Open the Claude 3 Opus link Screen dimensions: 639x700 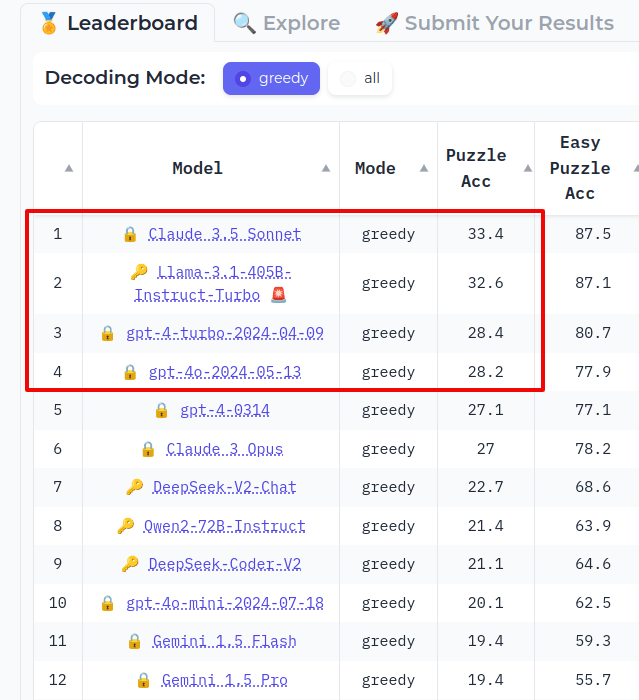pyautogui.click(x=225, y=449)
